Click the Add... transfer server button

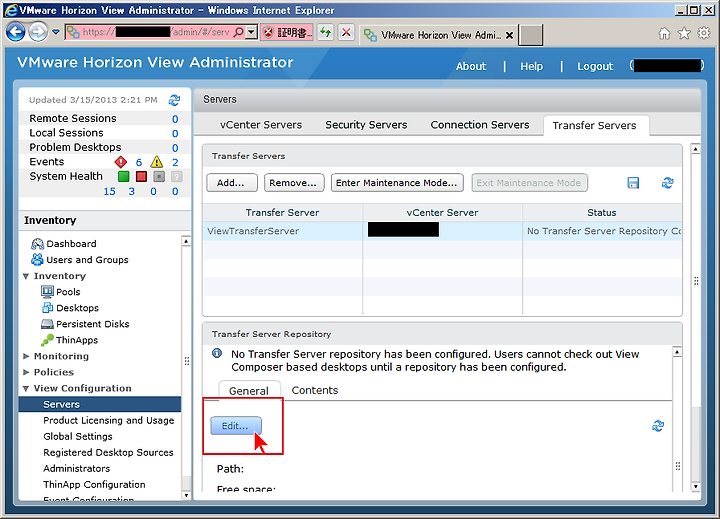point(232,183)
